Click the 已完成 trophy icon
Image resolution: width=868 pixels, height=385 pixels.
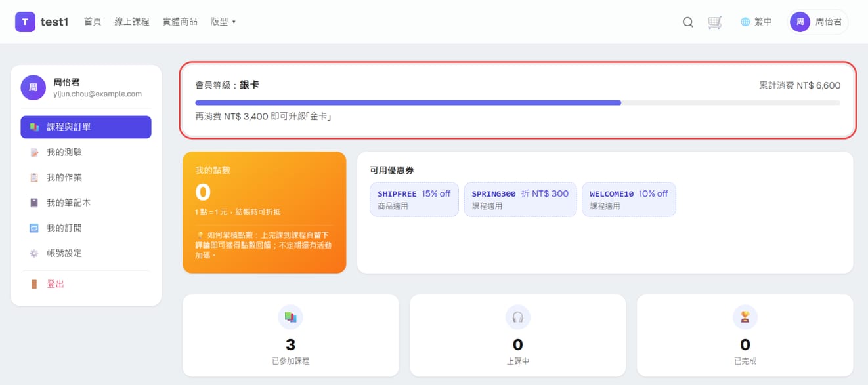point(745,317)
